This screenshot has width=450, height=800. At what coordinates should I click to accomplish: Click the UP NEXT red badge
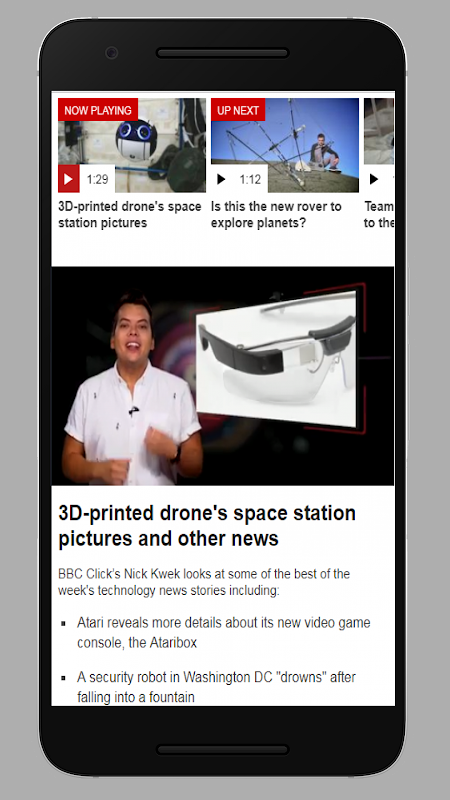(x=238, y=110)
